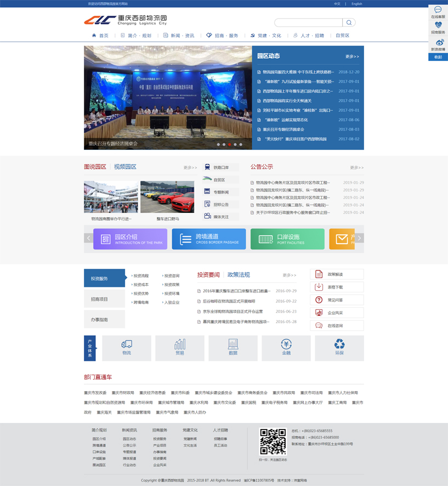This screenshot has height=486, width=448.
Task: Click the search input field
Action: pyautogui.click(x=308, y=22)
